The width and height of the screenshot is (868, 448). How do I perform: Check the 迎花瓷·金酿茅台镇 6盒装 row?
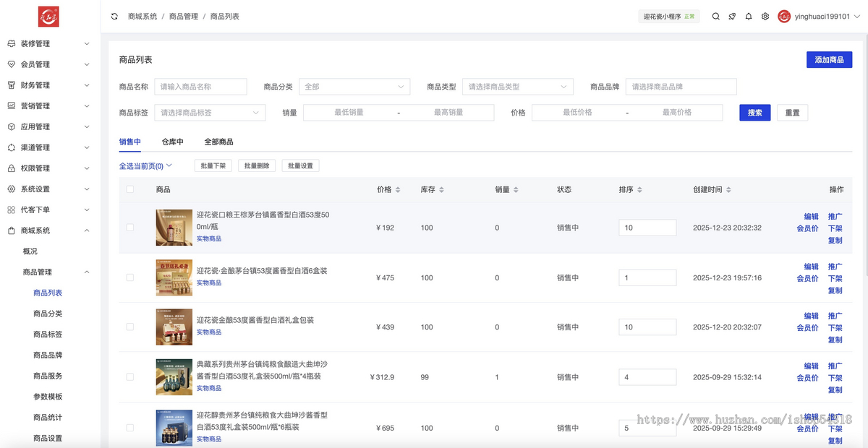130,277
